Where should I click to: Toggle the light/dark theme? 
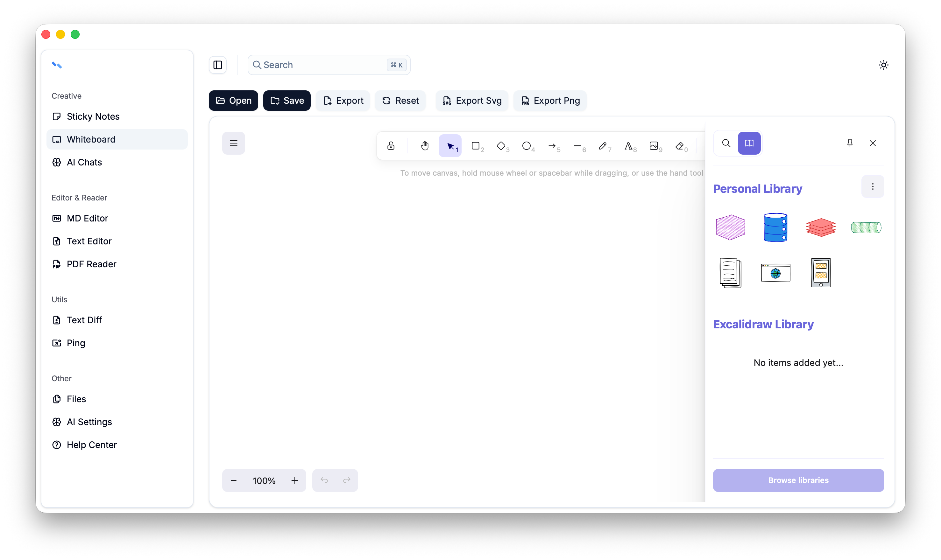(884, 65)
